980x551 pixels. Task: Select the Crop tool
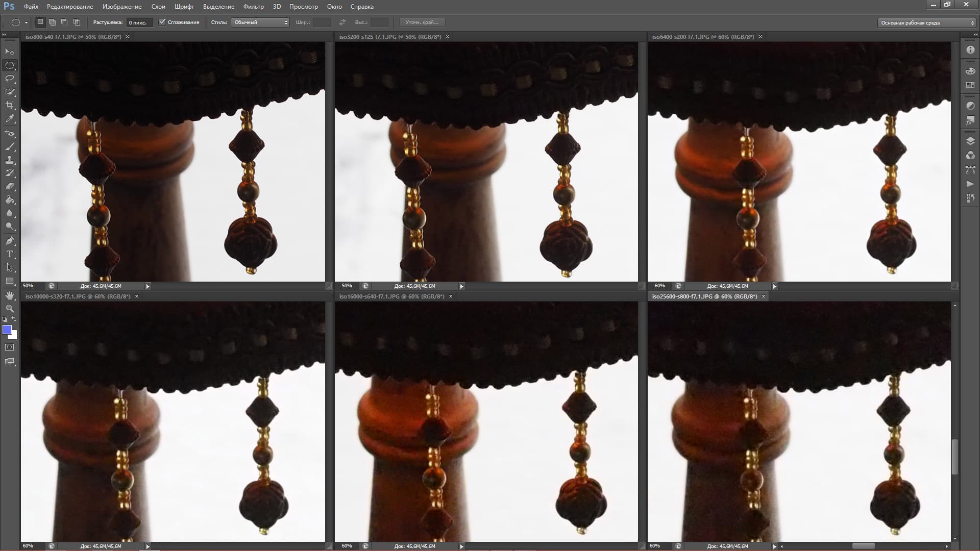(x=10, y=105)
